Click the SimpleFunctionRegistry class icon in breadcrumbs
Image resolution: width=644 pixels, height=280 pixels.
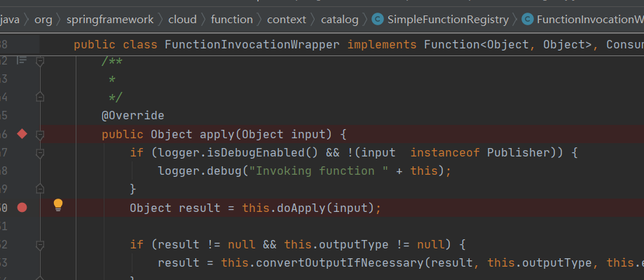point(378,20)
